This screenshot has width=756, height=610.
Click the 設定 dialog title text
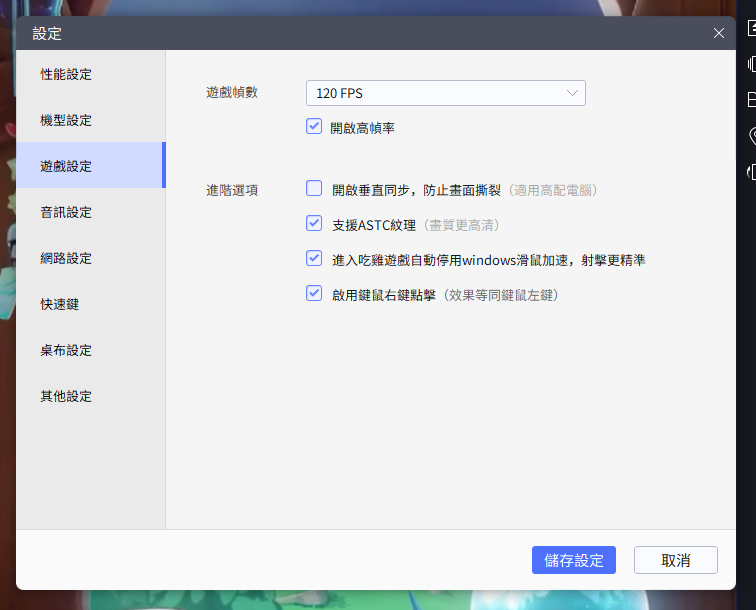tap(47, 34)
